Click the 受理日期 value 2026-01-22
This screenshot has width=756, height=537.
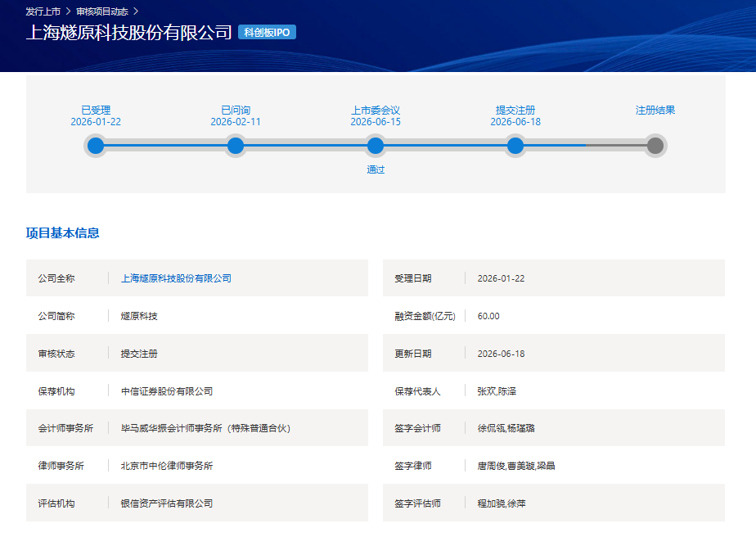501,278
